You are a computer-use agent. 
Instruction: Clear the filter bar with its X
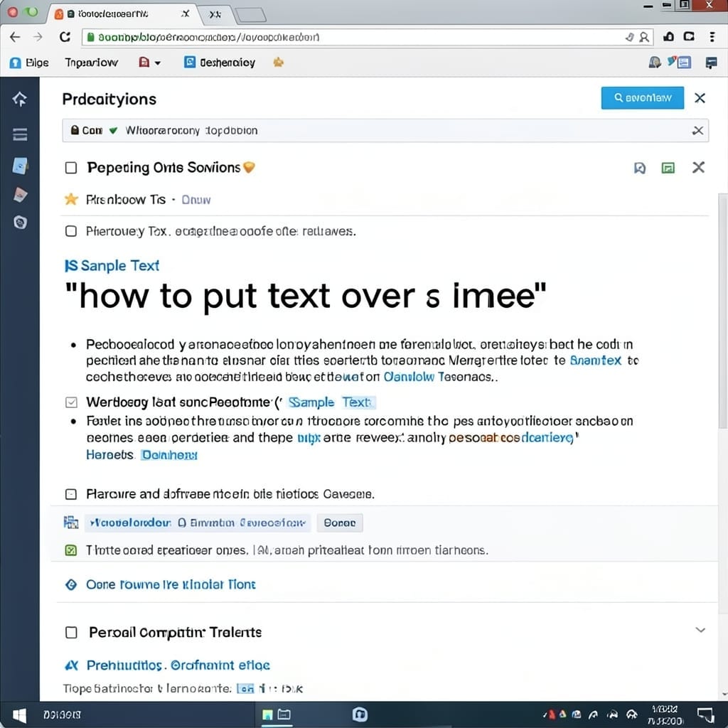(x=697, y=131)
